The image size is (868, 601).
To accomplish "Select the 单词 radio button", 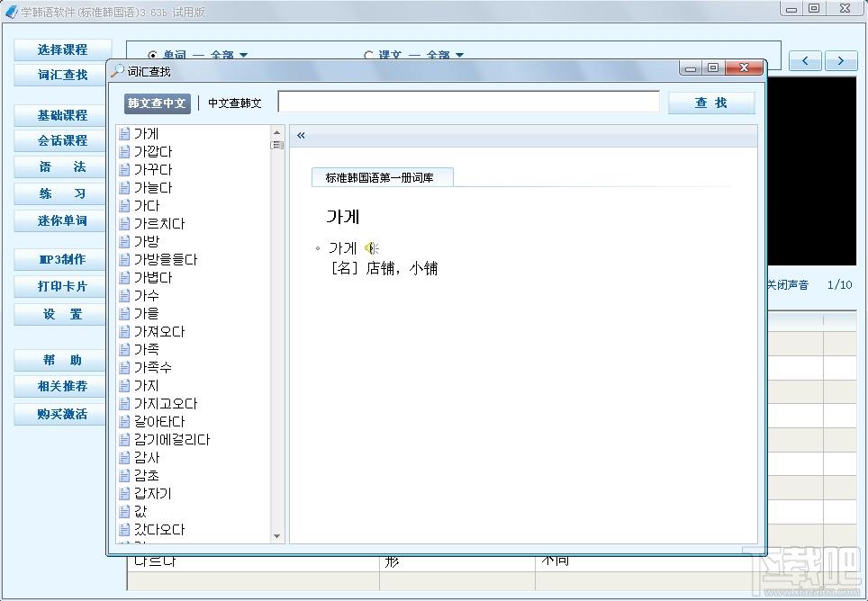I will [153, 55].
